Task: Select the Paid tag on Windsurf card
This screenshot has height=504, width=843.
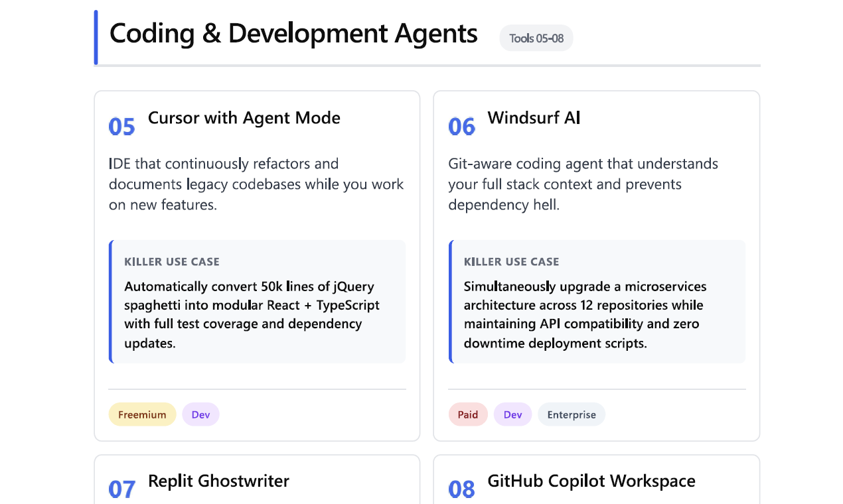Action: 468,414
